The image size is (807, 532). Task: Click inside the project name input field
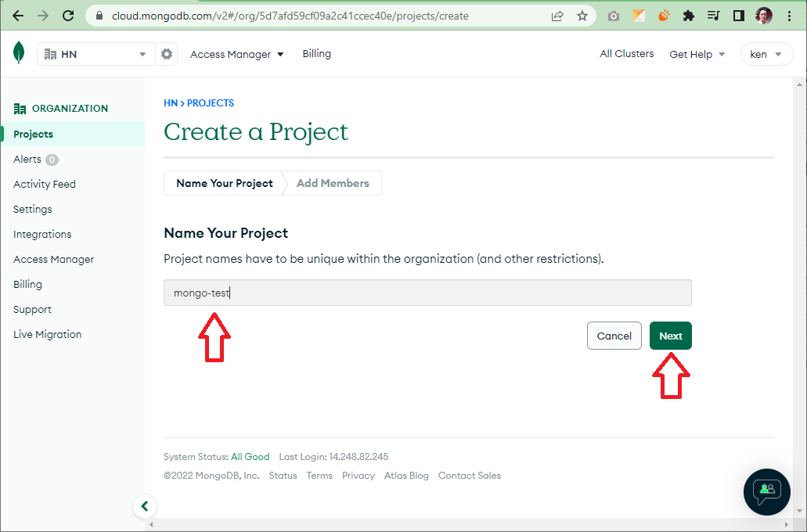(x=427, y=293)
